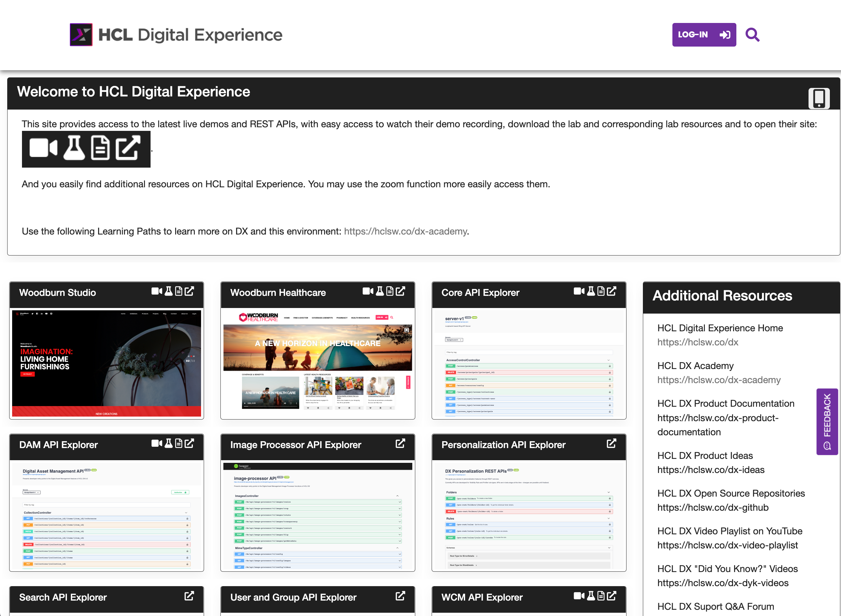
Task: Open the Woodburn Studio lab resources document icon
Action: click(179, 291)
